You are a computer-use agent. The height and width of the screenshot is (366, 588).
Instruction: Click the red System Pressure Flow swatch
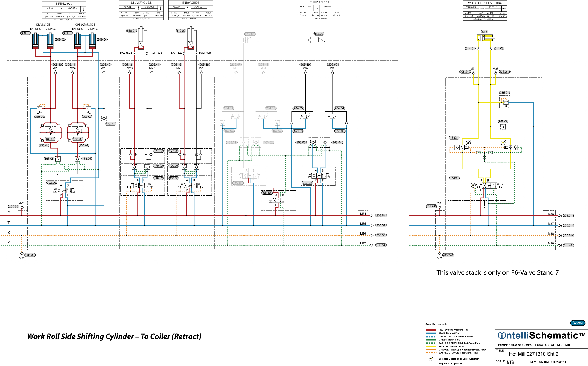(x=431, y=330)
